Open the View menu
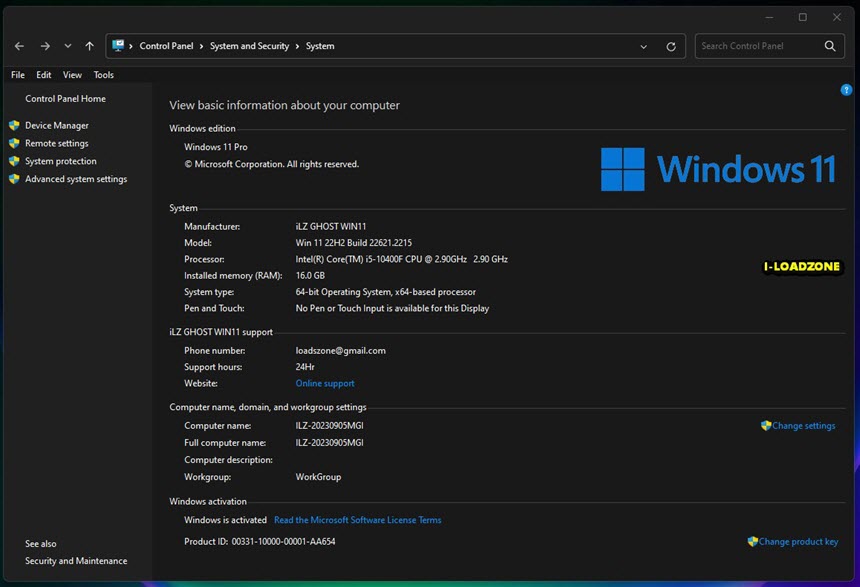The width and height of the screenshot is (860, 587). point(72,75)
